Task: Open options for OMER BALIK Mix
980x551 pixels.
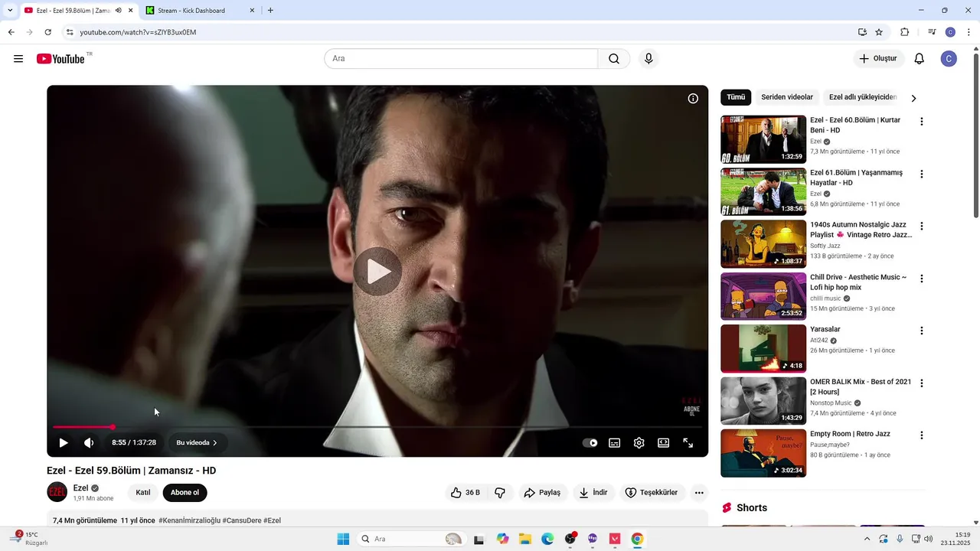Action: tap(922, 383)
